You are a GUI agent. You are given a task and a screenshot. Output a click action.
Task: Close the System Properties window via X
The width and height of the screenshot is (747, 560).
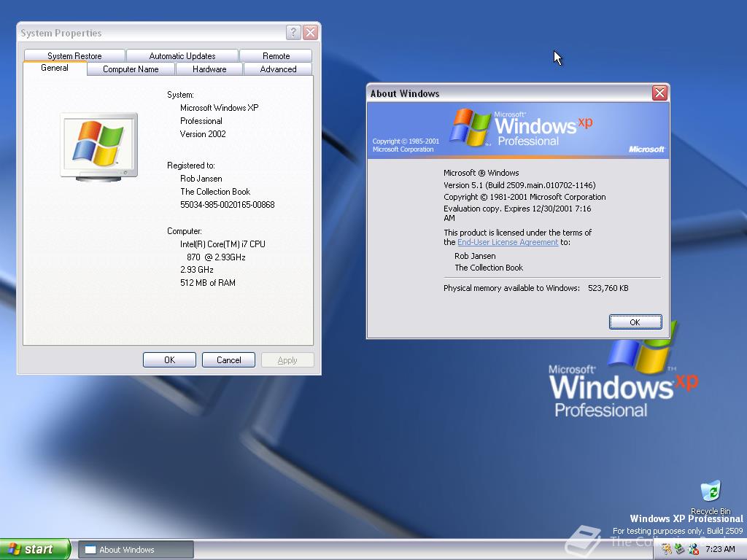click(x=310, y=32)
